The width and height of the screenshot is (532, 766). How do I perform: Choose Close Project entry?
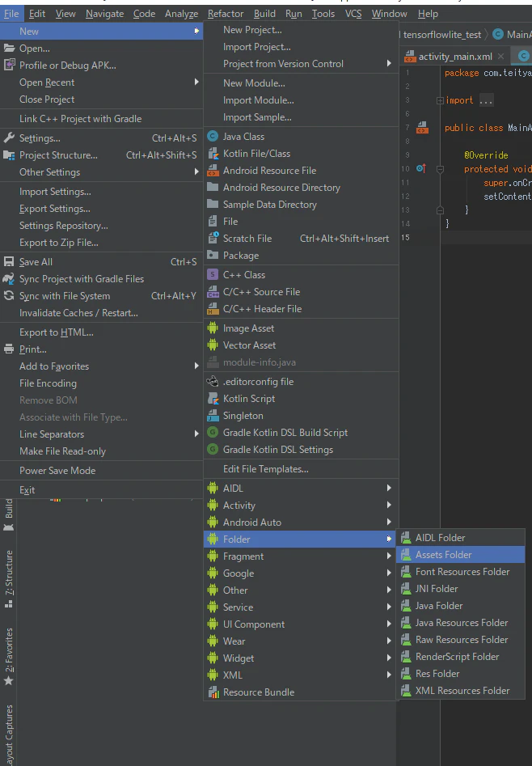tap(102, 99)
